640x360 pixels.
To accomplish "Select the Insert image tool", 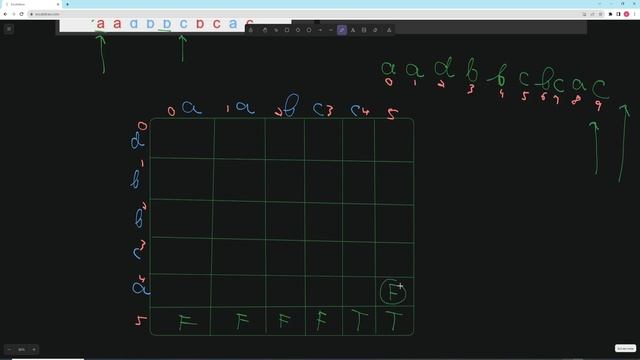I will tap(364, 30).
